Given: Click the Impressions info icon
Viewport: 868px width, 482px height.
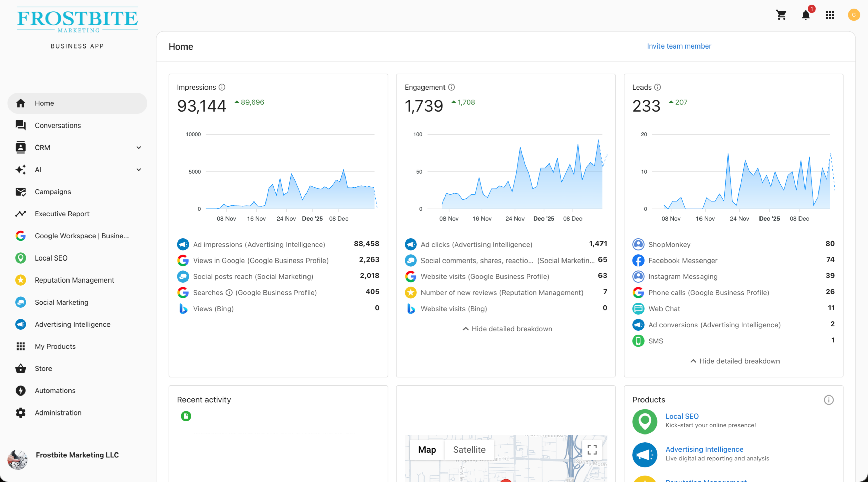Looking at the screenshot, I should 222,87.
